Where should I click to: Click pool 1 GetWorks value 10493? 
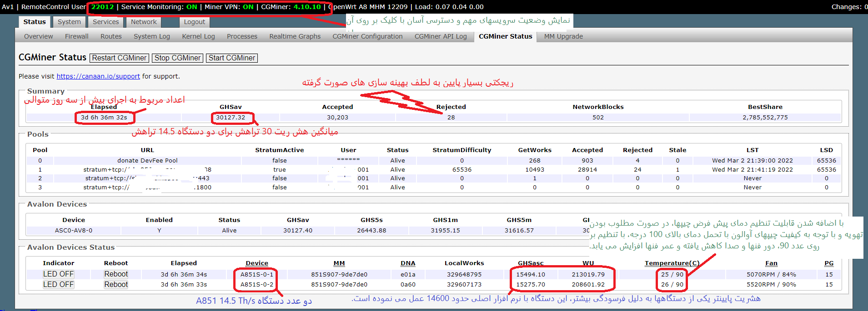pyautogui.click(x=535, y=169)
